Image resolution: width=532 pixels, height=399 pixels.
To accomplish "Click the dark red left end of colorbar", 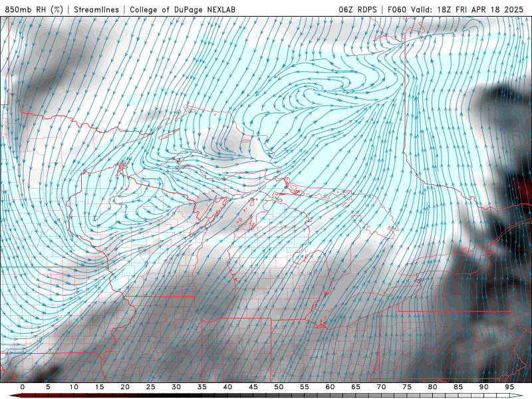I will click(x=17, y=396).
